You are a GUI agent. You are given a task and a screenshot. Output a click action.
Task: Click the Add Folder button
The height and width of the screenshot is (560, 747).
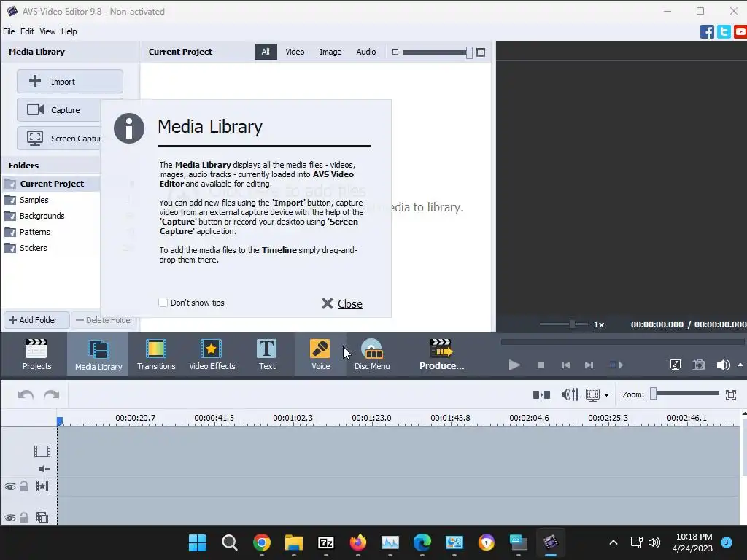[36, 320]
